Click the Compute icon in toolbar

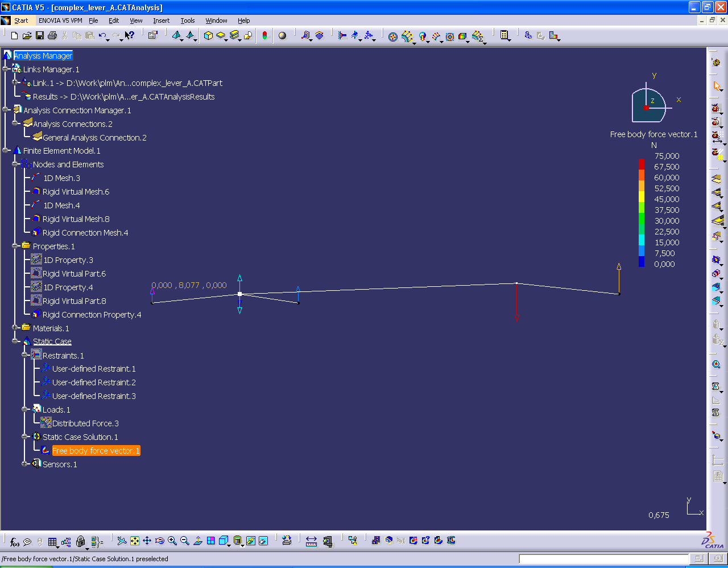504,35
